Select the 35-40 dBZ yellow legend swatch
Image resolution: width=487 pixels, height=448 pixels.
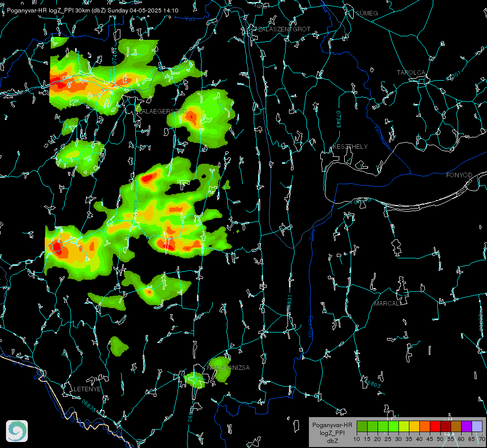(x=414, y=426)
